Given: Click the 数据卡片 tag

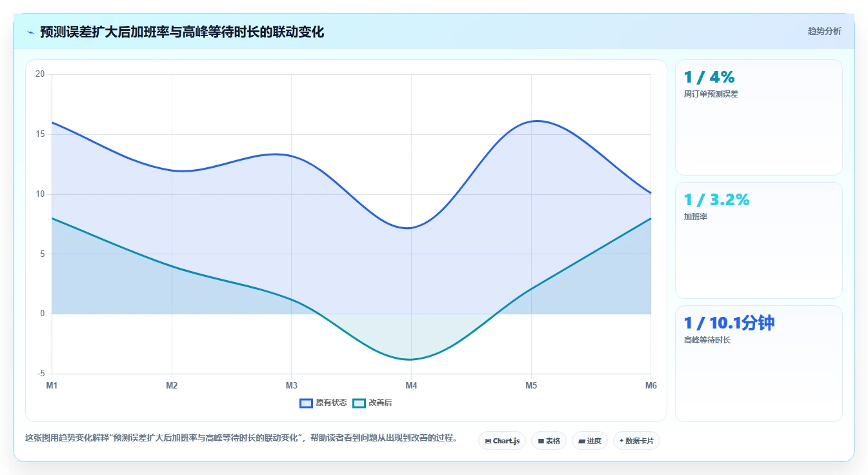Looking at the screenshot, I should [636, 441].
